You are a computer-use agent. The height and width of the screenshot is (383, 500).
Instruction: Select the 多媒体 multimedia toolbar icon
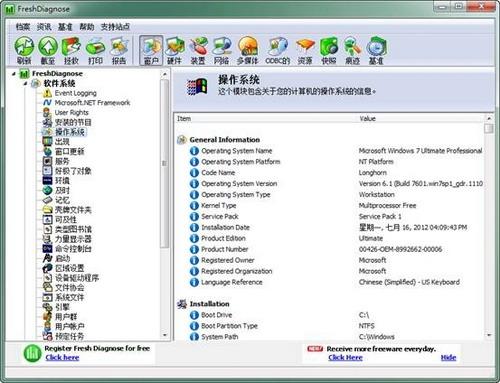tap(248, 50)
